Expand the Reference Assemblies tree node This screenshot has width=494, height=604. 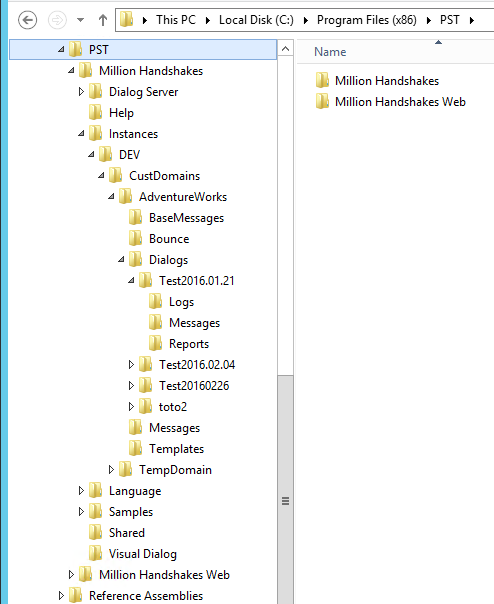click(x=61, y=596)
